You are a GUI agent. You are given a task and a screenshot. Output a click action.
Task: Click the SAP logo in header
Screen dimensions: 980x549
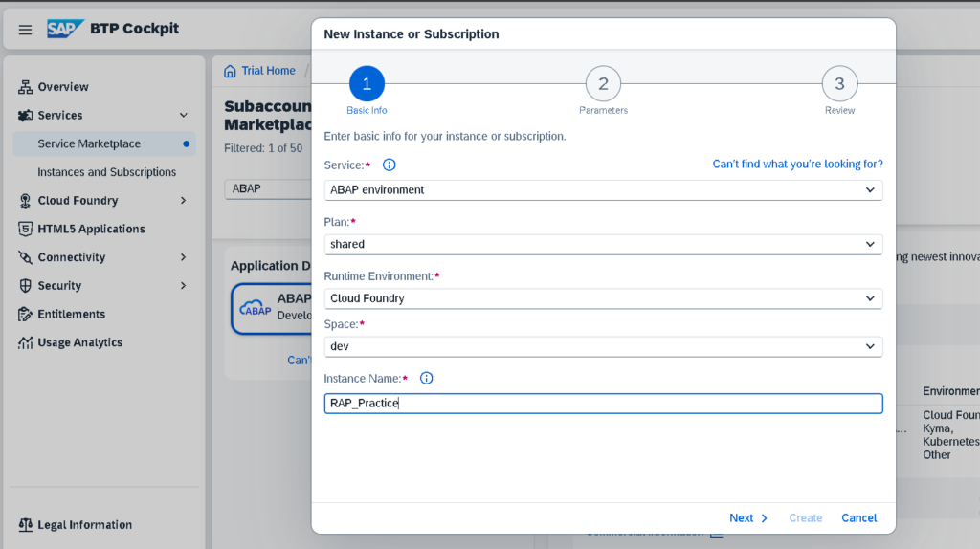point(65,29)
